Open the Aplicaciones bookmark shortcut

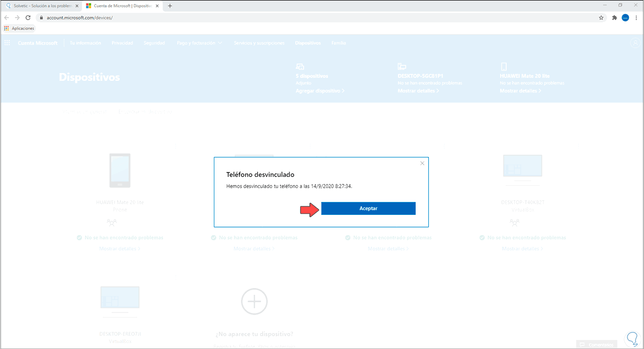[19, 28]
